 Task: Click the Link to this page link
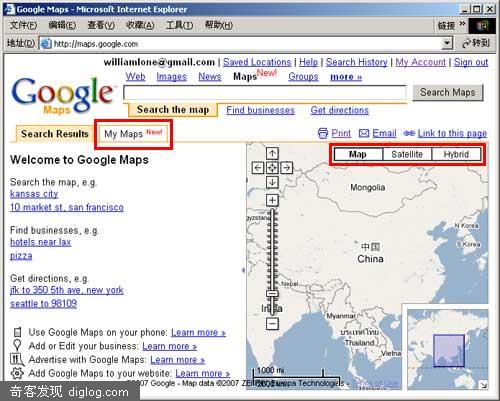pyautogui.click(x=452, y=134)
